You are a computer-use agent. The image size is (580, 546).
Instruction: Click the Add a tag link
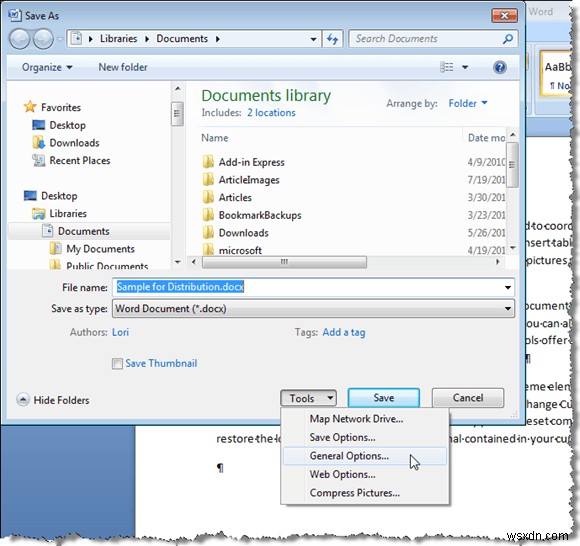[344, 332]
